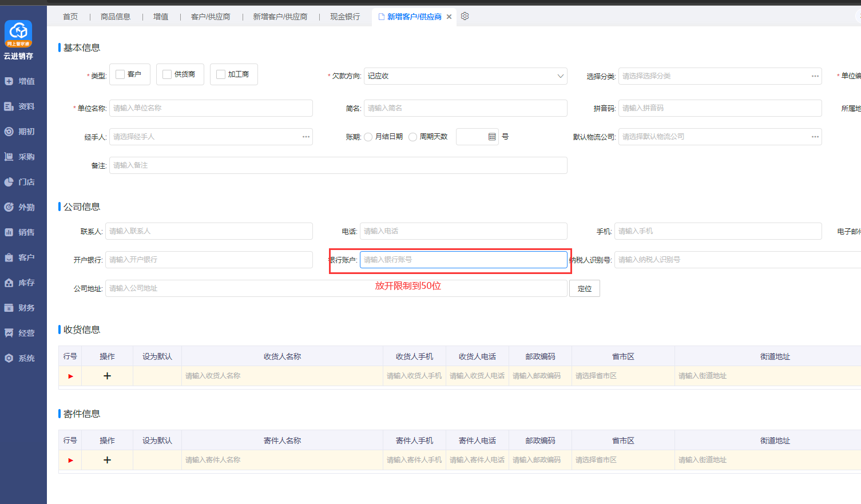Click the settings gear next to tabs
861x504 pixels.
(x=465, y=16)
